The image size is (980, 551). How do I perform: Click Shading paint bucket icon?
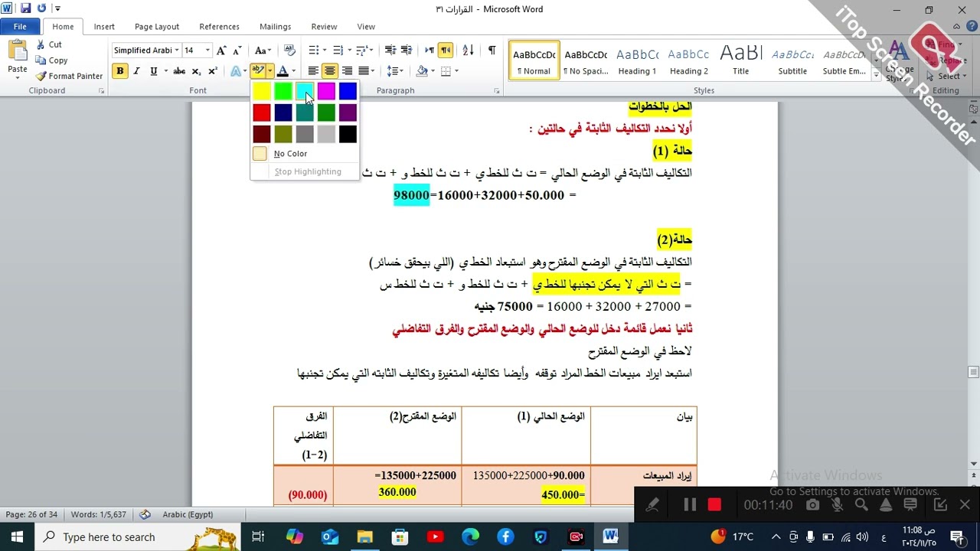click(421, 71)
